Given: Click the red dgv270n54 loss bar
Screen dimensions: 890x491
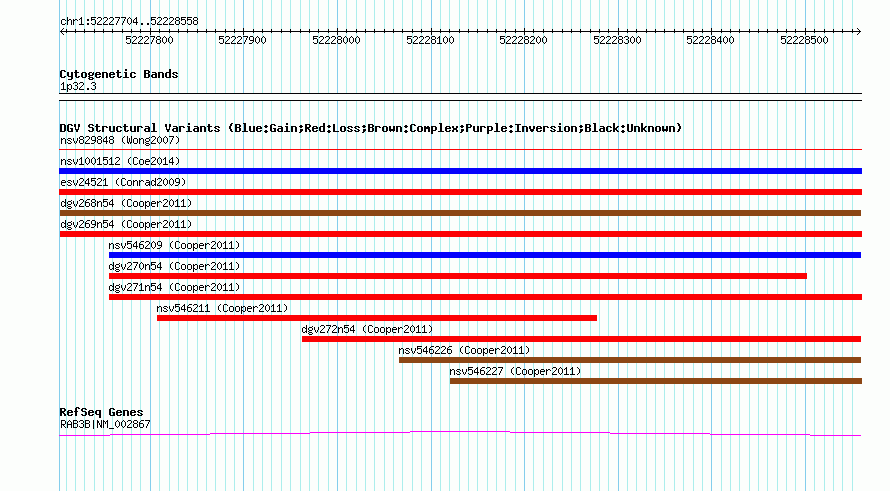Looking at the screenshot, I should point(457,276).
